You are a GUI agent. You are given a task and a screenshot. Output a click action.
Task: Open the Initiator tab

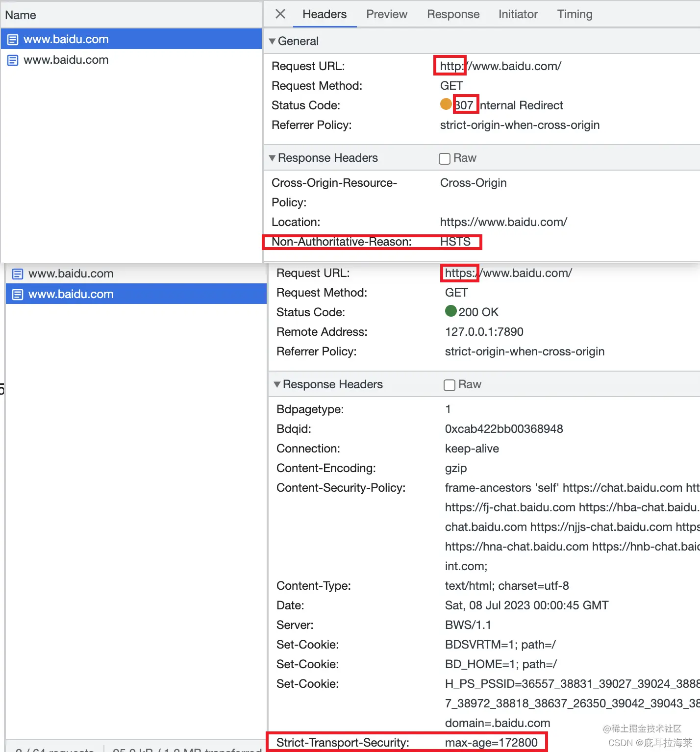tap(518, 14)
